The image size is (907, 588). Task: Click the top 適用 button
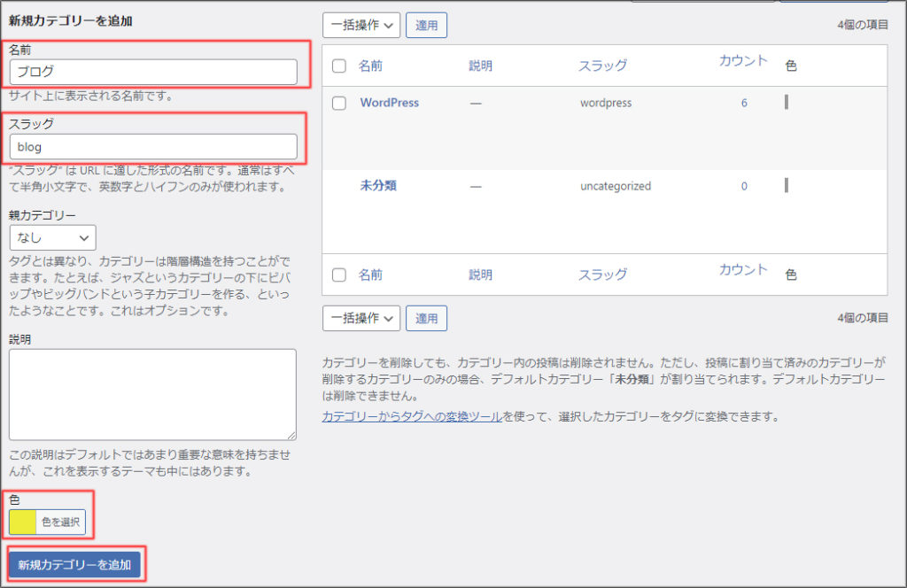426,26
